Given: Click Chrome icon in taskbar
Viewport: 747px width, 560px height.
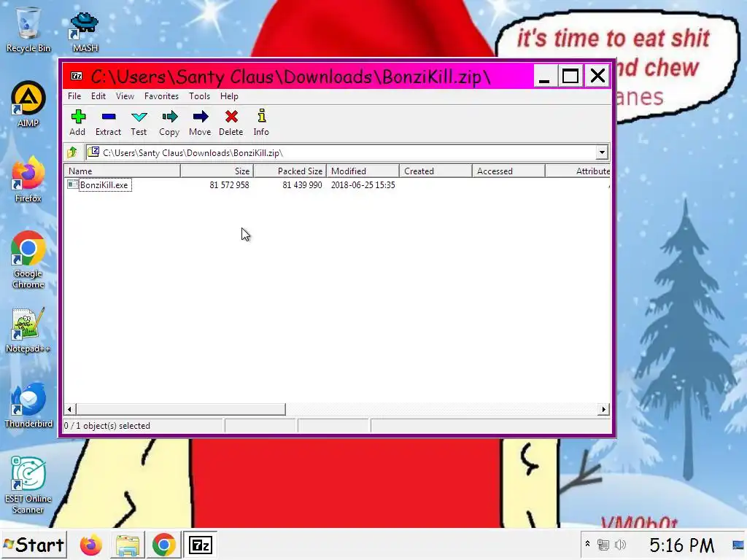Looking at the screenshot, I should coord(163,545).
